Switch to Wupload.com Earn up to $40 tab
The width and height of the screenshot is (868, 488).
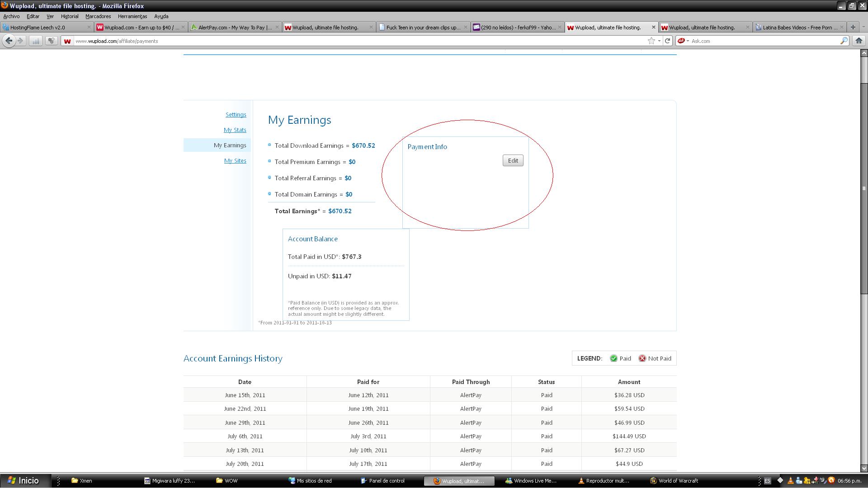141,27
